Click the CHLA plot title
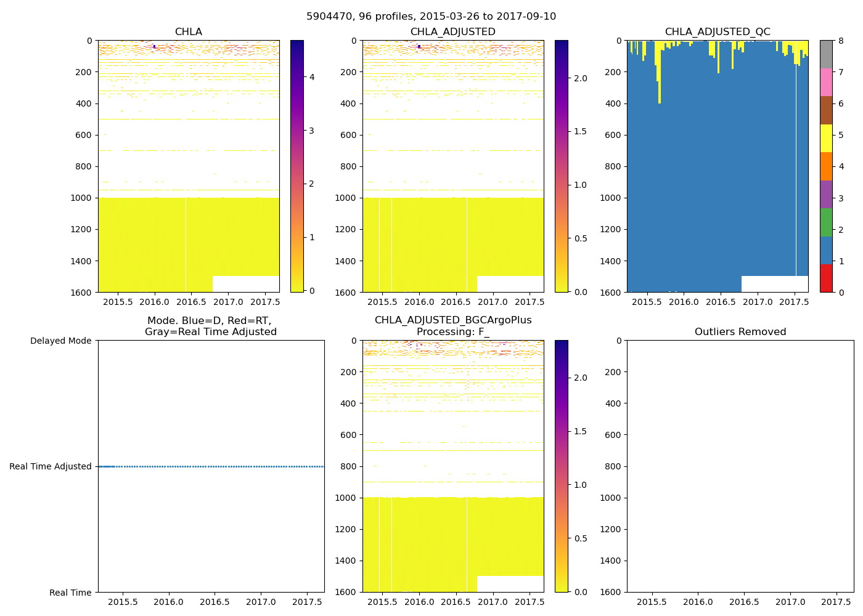 [188, 32]
